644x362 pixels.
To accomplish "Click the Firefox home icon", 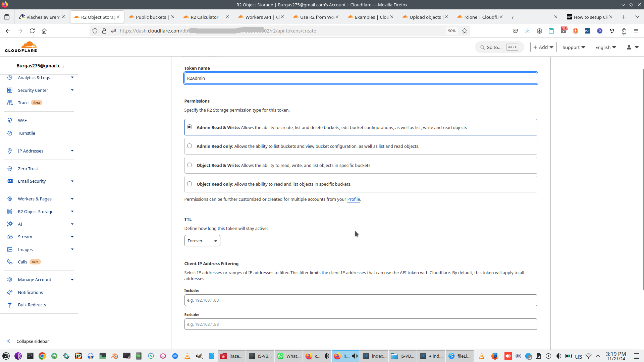I will pos(44,31).
